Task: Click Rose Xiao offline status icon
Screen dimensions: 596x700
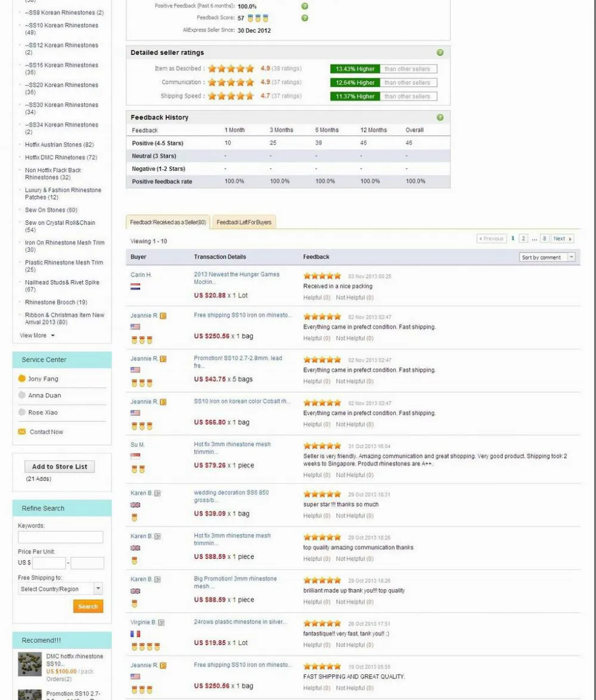Action: pyautogui.click(x=22, y=412)
